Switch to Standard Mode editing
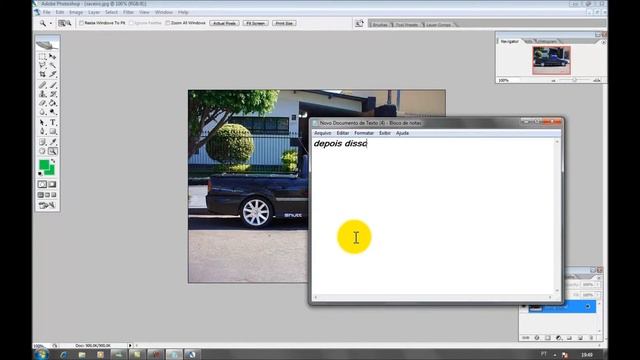 pos(42,184)
